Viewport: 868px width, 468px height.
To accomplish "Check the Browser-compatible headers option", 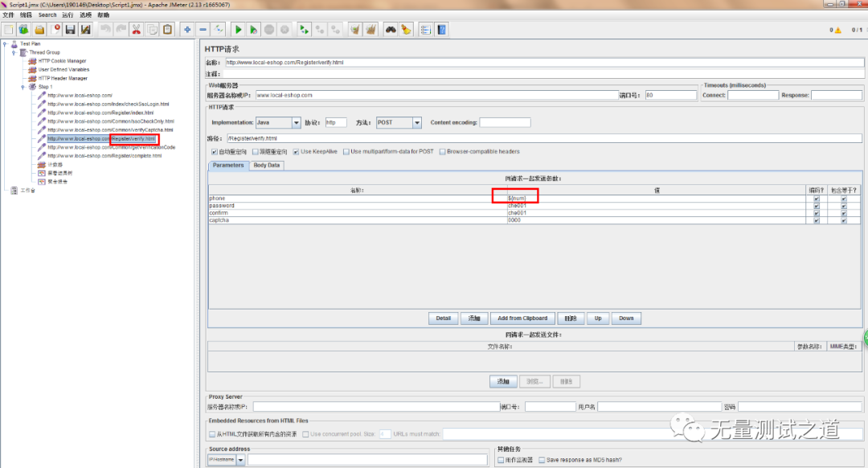I will [442, 152].
